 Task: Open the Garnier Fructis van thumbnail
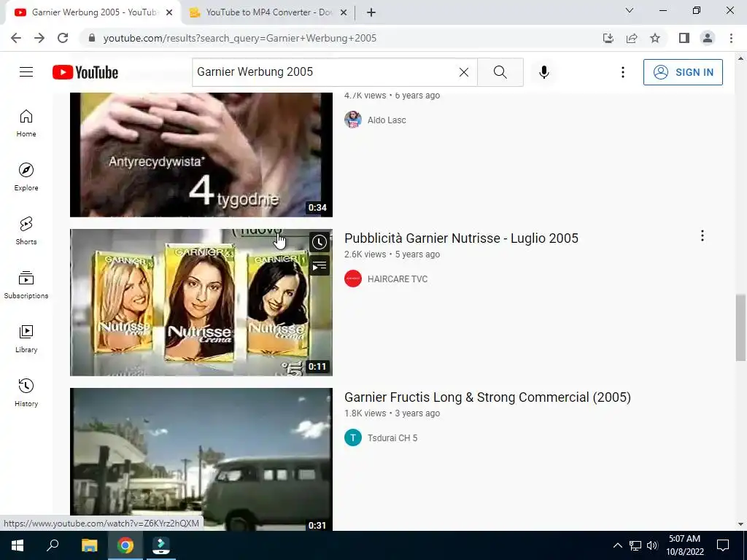(x=201, y=459)
